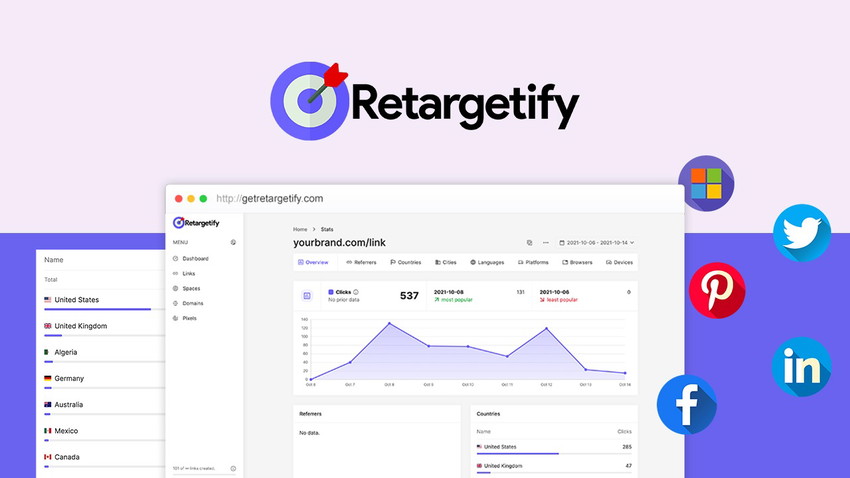Viewport: 850px width, 478px height.
Task: Click the Oct 12 peak point on chart
Action: [546, 328]
